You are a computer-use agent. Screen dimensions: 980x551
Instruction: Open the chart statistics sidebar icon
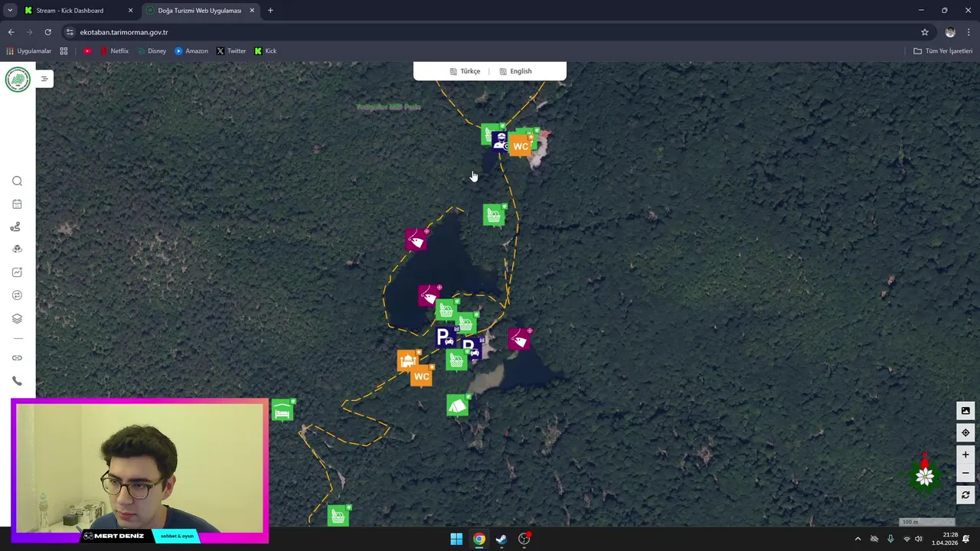(x=17, y=272)
